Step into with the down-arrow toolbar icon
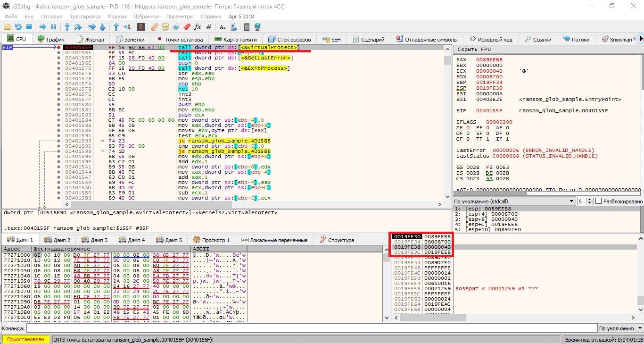Image resolution: width=644 pixels, height=344 pixels. click(67, 27)
